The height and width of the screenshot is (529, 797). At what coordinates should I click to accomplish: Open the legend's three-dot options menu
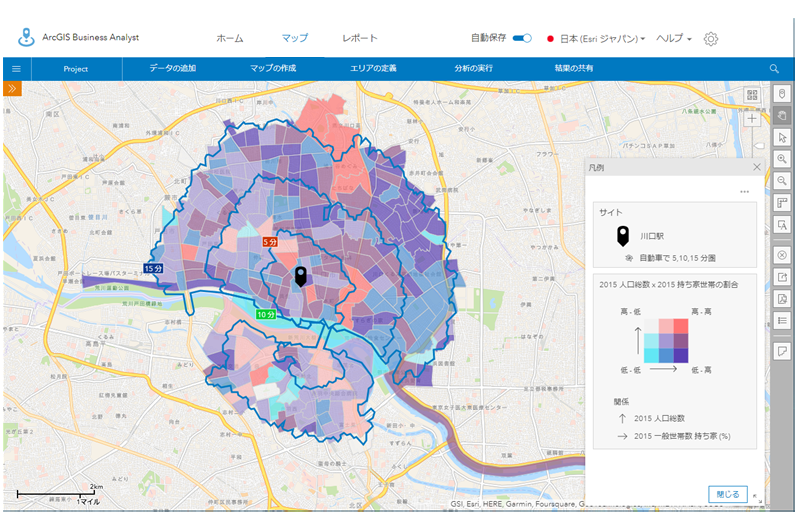[744, 192]
